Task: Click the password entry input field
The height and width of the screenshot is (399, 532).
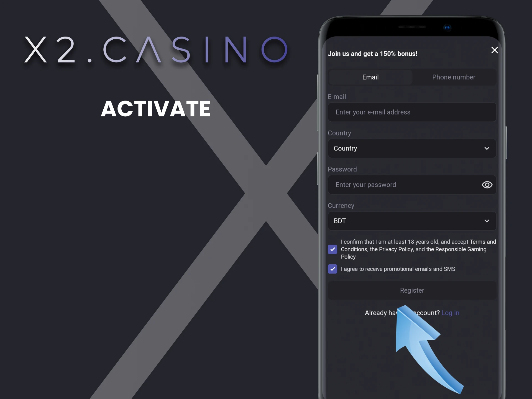Action: pyautogui.click(x=412, y=185)
